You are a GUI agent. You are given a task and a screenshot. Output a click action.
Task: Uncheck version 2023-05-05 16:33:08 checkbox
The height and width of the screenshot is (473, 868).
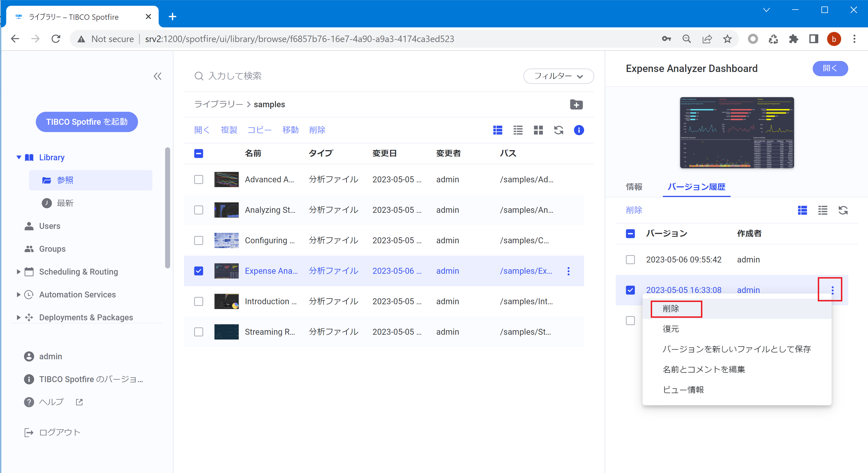(630, 290)
